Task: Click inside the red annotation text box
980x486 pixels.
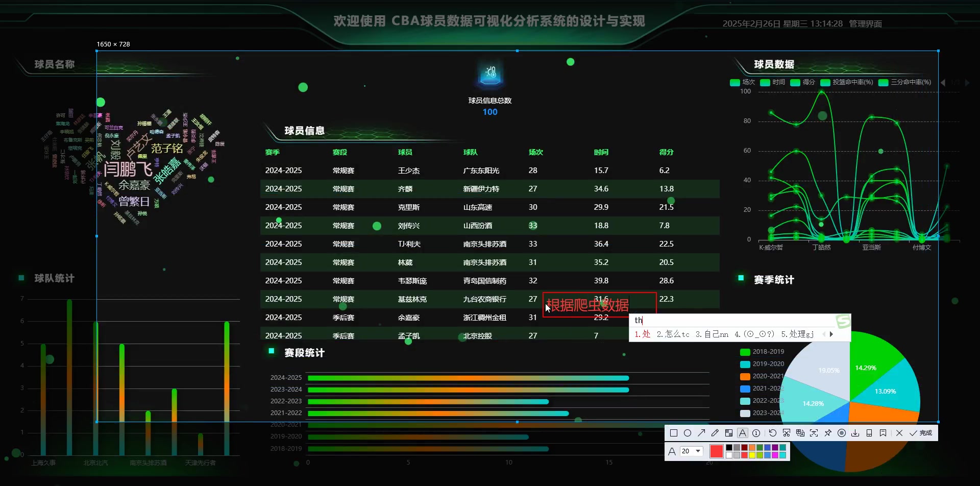Action: [600, 305]
